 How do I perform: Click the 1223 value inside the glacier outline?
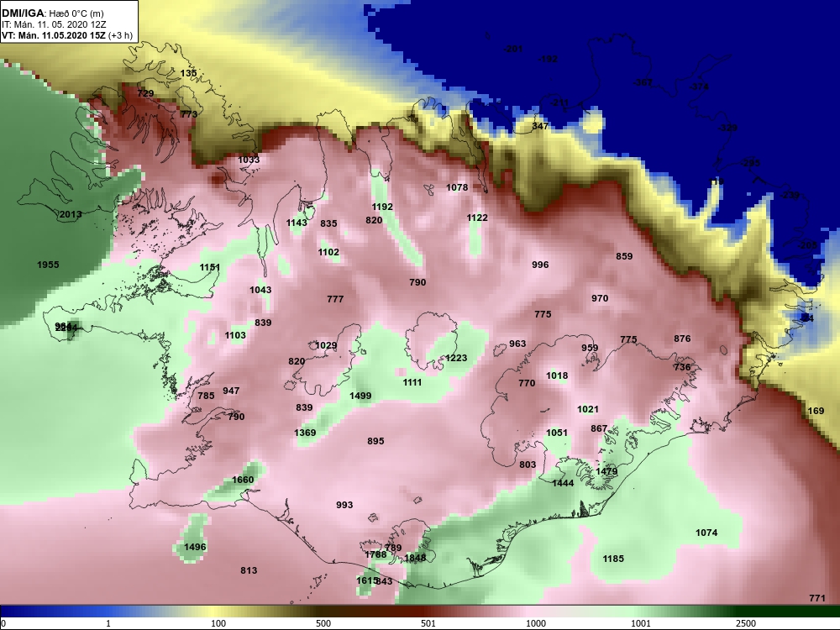pyautogui.click(x=456, y=358)
